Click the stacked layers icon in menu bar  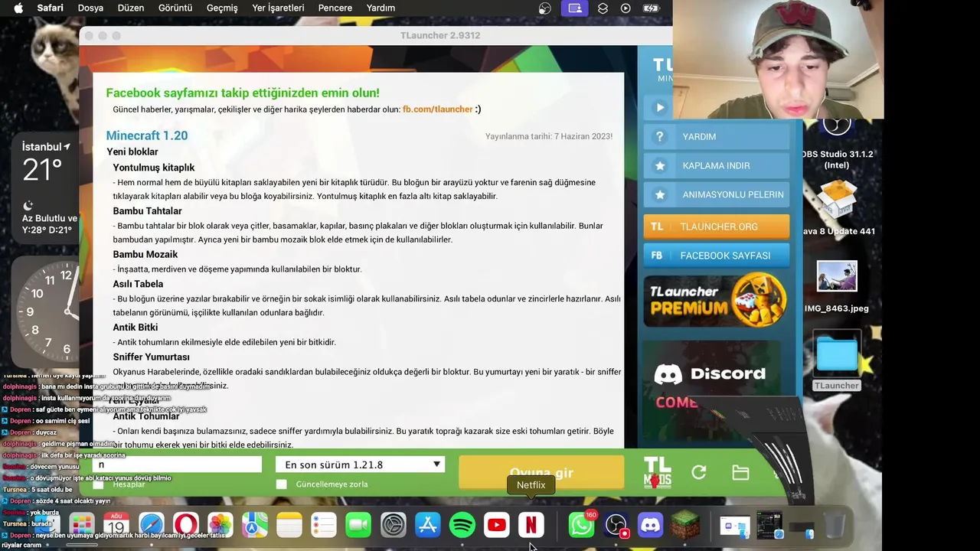click(603, 8)
